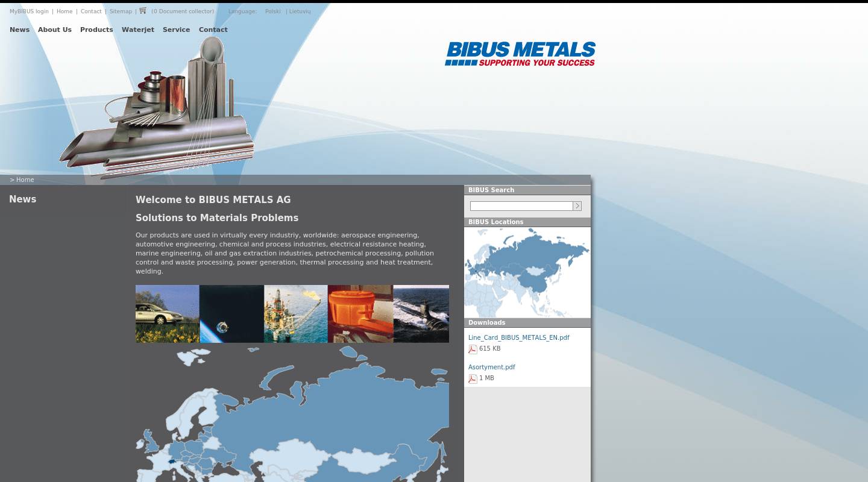Download Line_Card_BIBUS_METALS_EN.pdf

click(519, 337)
